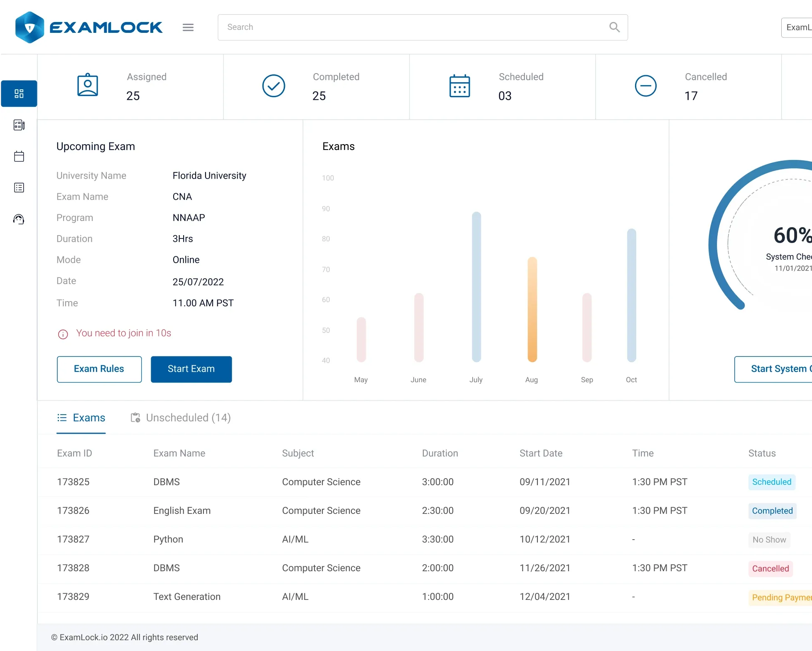Toggle the hamburger menu icon
Screen dimensions: 812x651
pos(188,27)
